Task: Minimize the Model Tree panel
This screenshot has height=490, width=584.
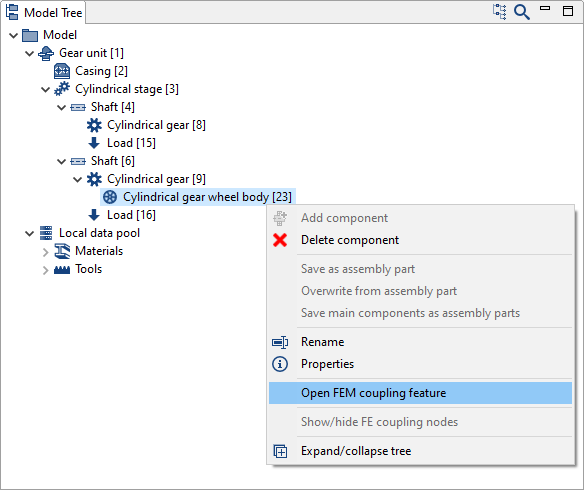Action: coord(545,8)
